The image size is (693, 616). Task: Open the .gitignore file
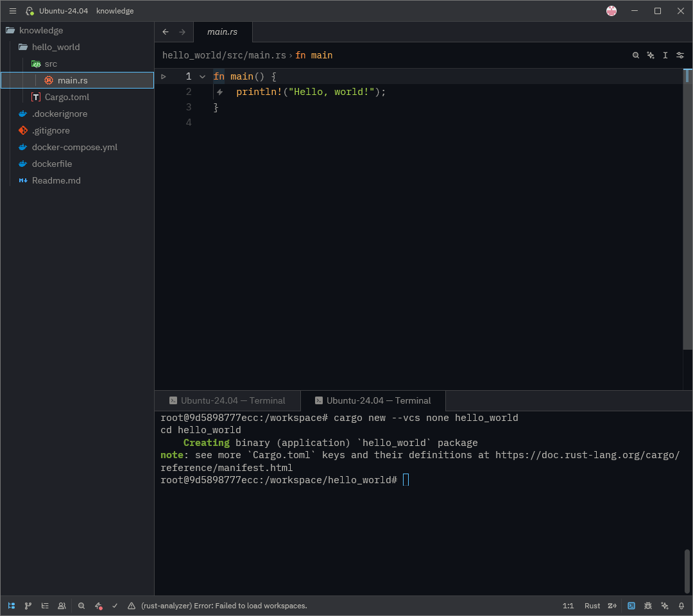[x=78, y=130]
